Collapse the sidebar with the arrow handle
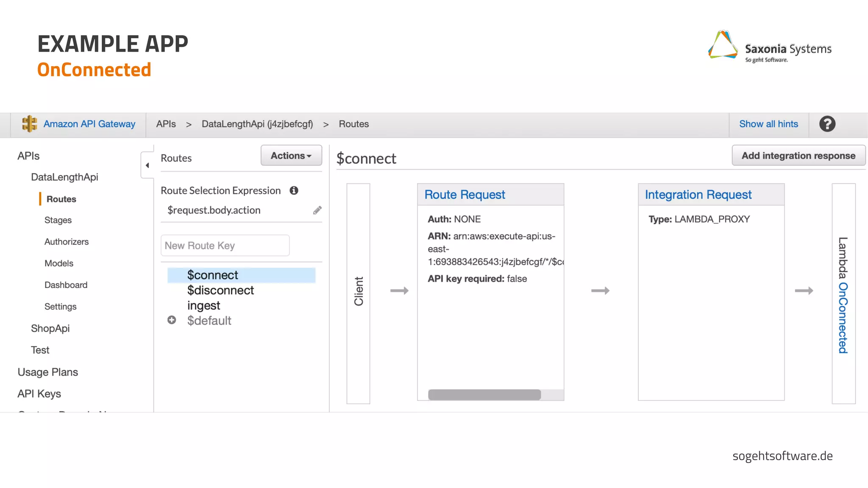The width and height of the screenshot is (868, 488). (147, 165)
